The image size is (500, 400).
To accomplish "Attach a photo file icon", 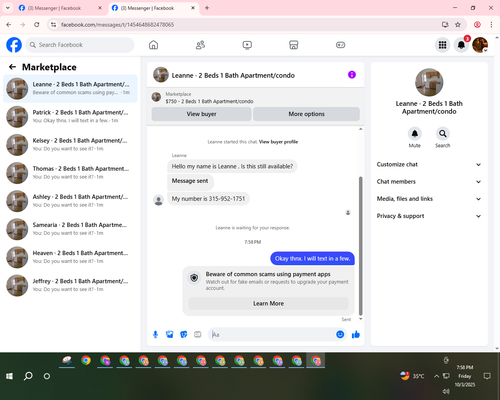I will coord(169,334).
